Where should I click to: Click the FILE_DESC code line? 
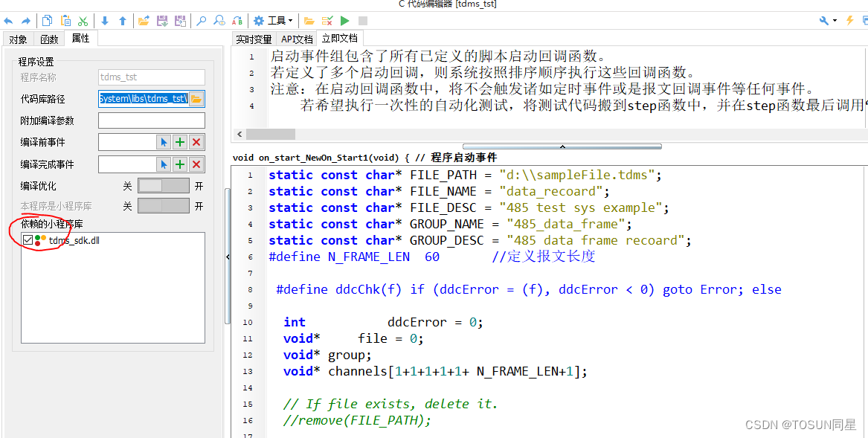coord(469,207)
